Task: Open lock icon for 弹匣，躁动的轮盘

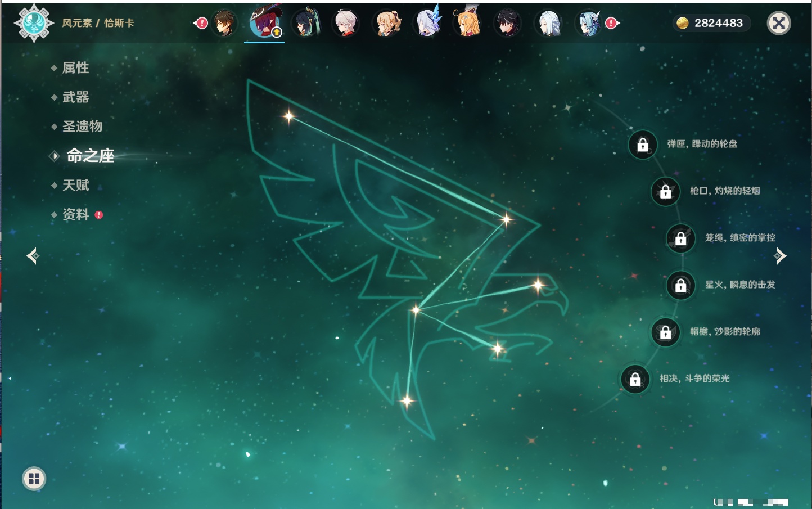Action: 643,145
